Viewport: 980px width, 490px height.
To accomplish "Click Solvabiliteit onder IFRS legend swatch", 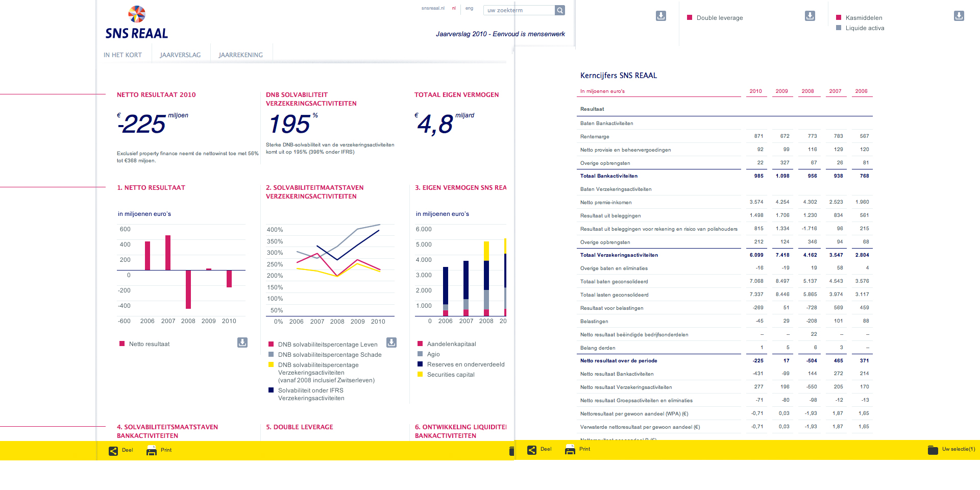I will [x=271, y=390].
